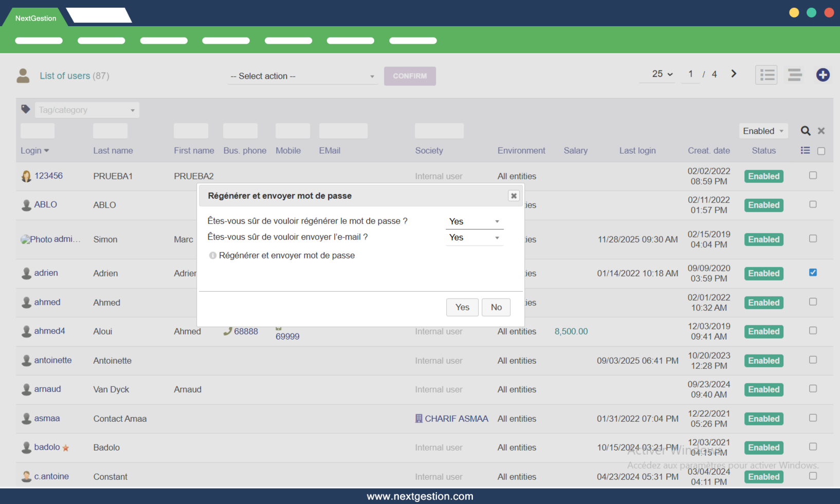
Task: Click the avatar icon of user asmaa
Action: [x=26, y=419]
